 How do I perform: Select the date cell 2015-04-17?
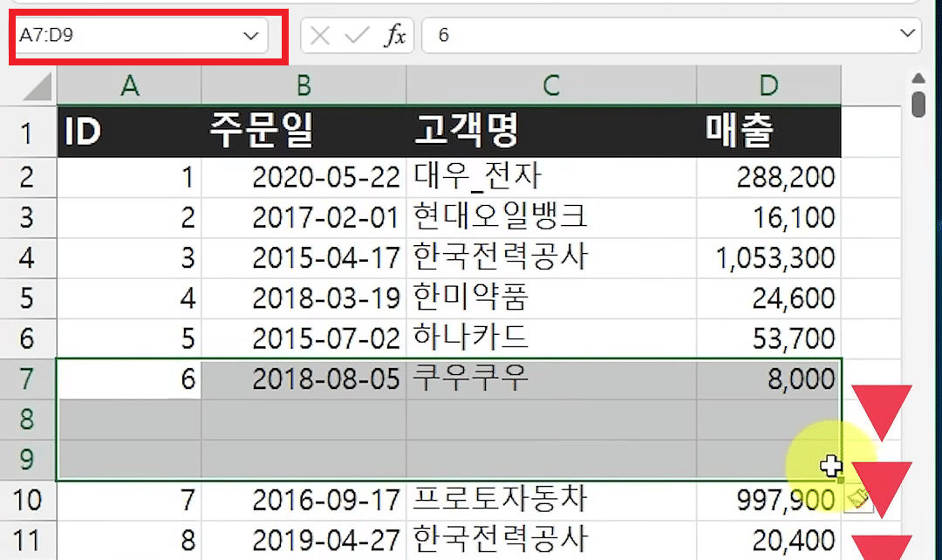[304, 258]
